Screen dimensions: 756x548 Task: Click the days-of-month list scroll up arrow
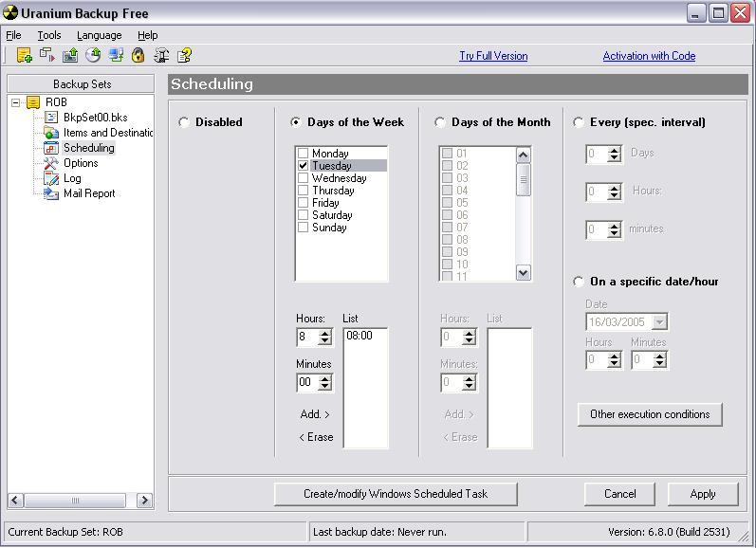pyautogui.click(x=523, y=155)
